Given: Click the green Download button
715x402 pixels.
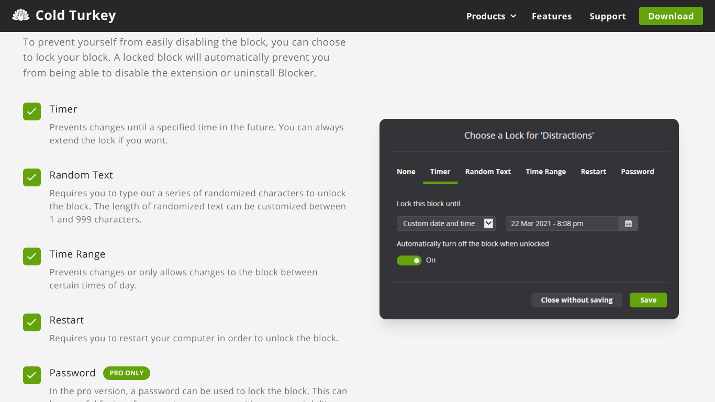Looking at the screenshot, I should pos(671,16).
